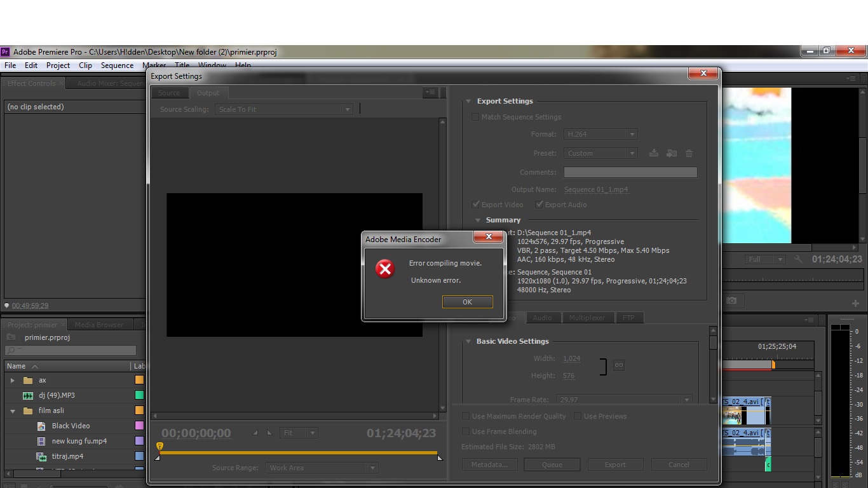Click the Import Preset icon in Export Settings
Screen dimensions: 868x488
(672, 153)
